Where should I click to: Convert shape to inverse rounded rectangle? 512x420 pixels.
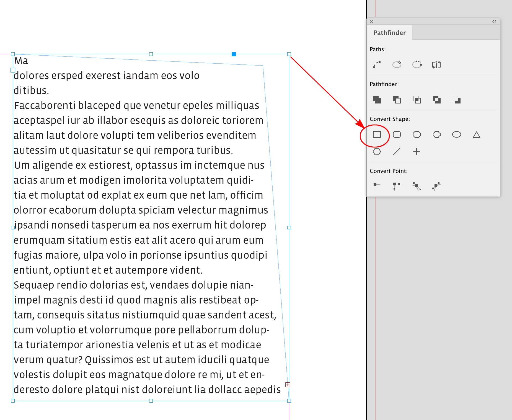(x=436, y=135)
